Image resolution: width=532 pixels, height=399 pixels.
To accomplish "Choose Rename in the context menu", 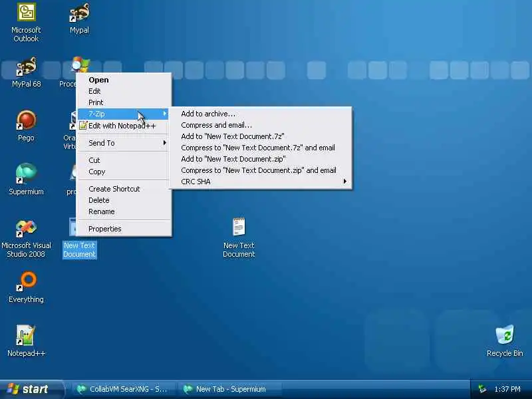I will coord(124,211).
